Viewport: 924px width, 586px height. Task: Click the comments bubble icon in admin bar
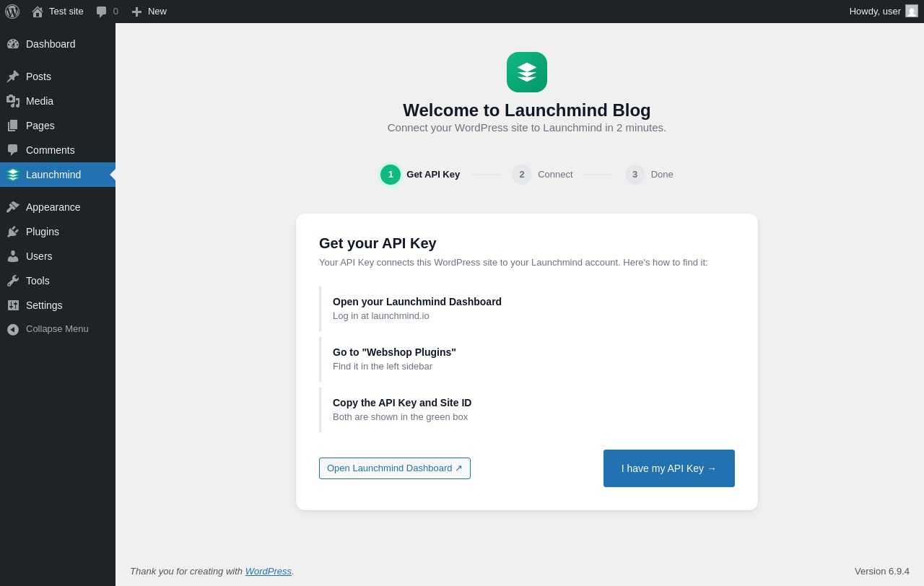(x=102, y=12)
